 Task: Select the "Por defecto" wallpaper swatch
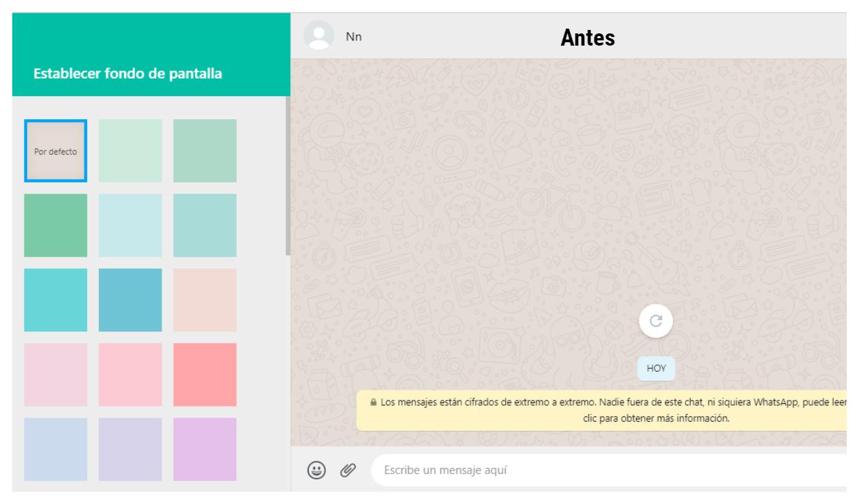pos(56,151)
